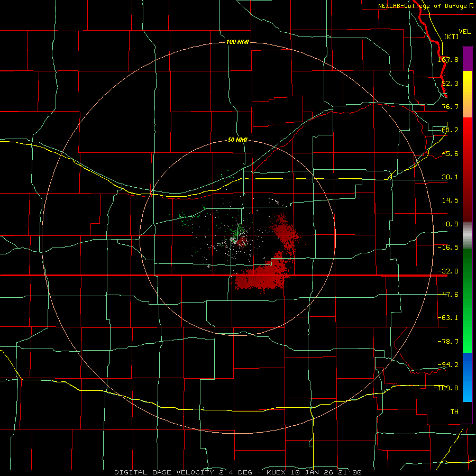Click the 100 NMI range ring label
The width and height of the screenshot is (476, 476).
(237, 42)
